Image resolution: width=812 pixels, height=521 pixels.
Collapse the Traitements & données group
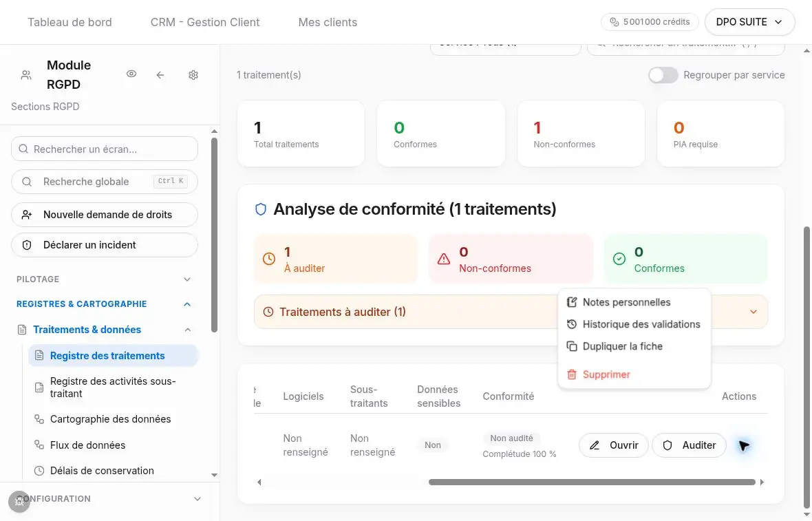105,330
